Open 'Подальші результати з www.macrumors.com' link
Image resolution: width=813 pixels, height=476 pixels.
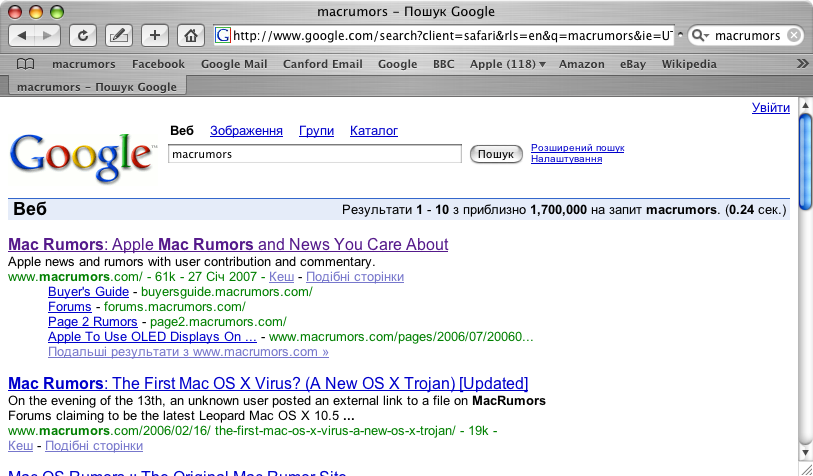click(188, 352)
